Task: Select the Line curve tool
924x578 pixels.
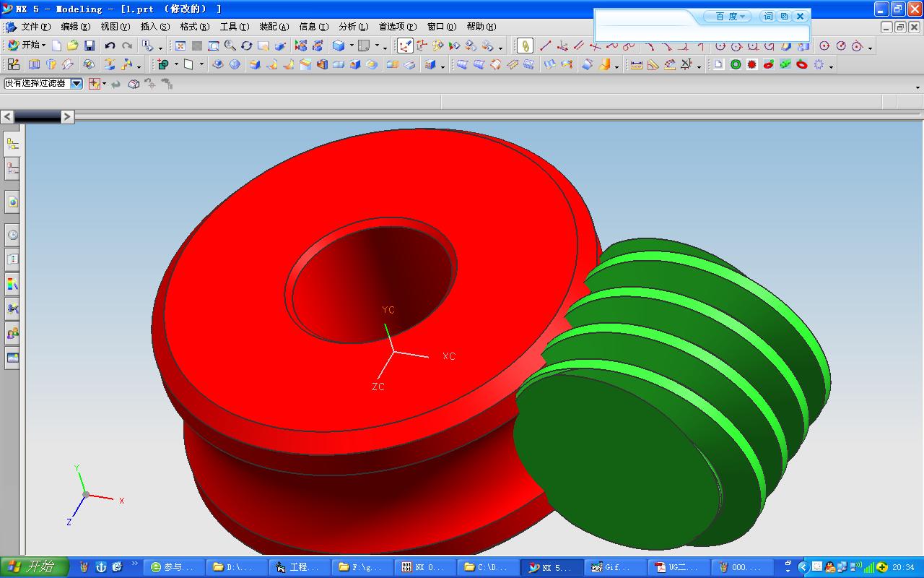Action: coord(545,46)
